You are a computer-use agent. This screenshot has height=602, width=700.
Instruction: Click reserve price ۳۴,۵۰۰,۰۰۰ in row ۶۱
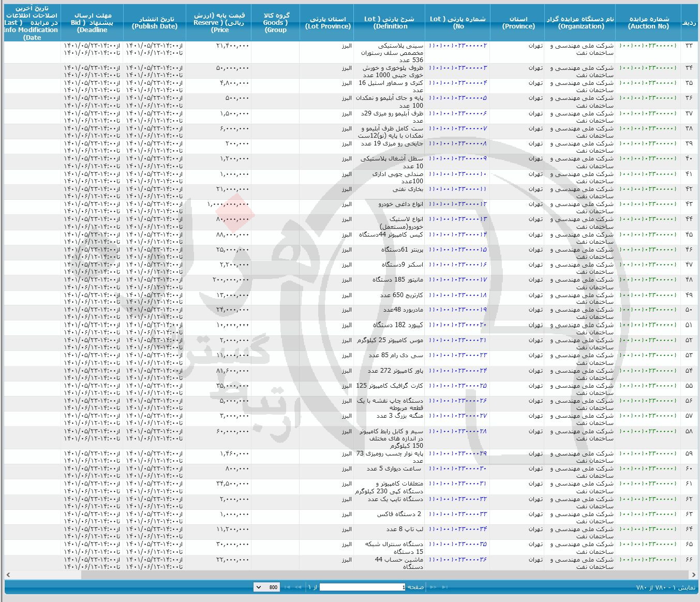(233, 484)
